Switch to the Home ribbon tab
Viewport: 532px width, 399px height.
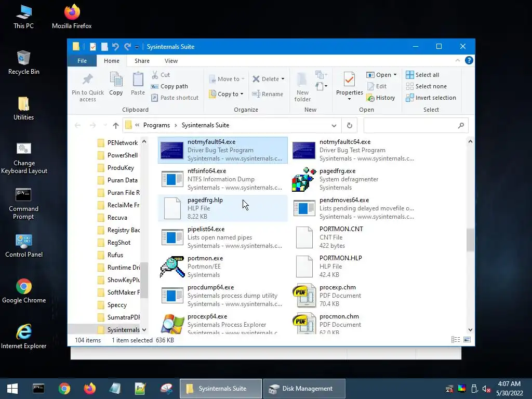click(x=112, y=61)
